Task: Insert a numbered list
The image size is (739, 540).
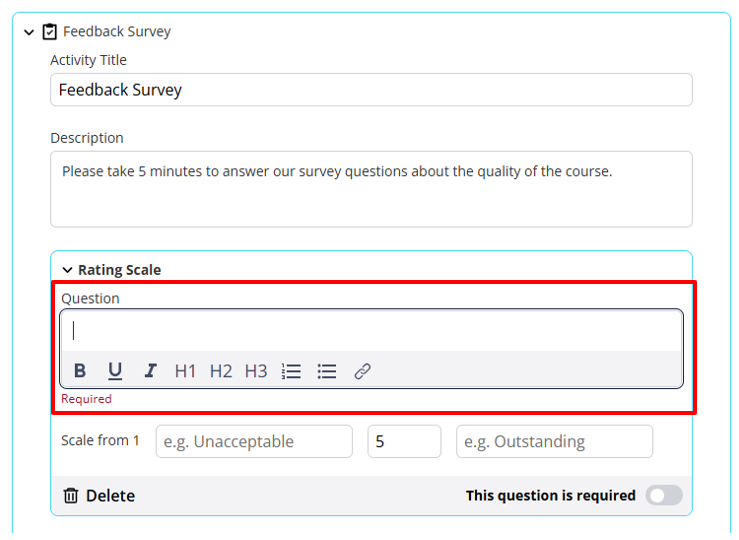Action: click(x=291, y=371)
